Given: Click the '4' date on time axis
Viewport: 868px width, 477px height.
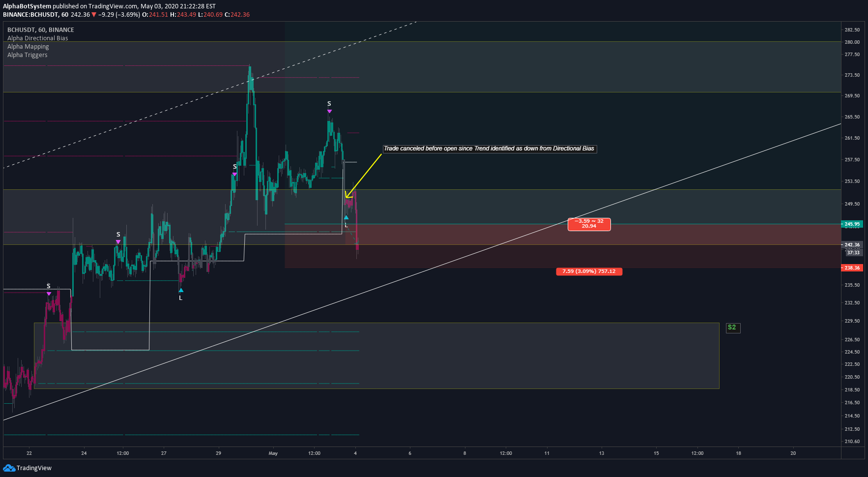Looking at the screenshot, I should tap(355, 453).
